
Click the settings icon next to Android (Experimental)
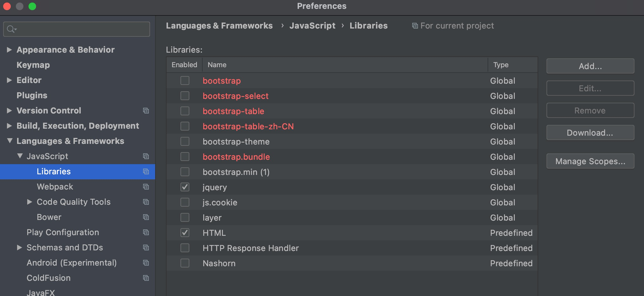pos(146,263)
